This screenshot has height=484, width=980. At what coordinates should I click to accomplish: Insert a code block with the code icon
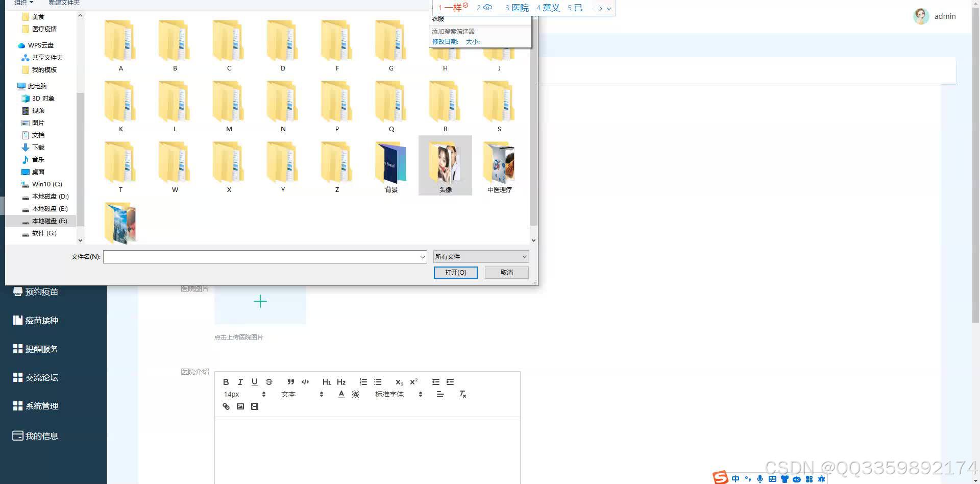305,382
